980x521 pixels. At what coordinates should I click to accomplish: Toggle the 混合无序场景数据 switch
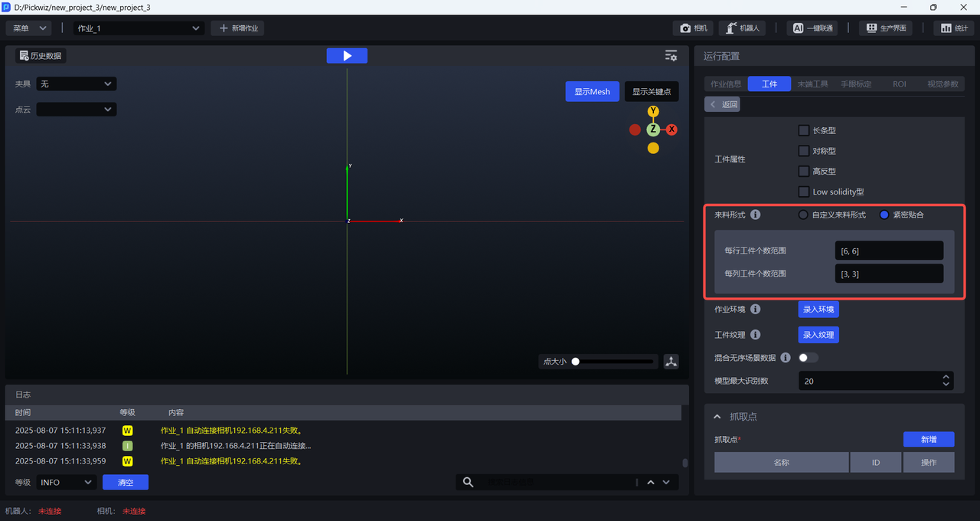point(808,358)
